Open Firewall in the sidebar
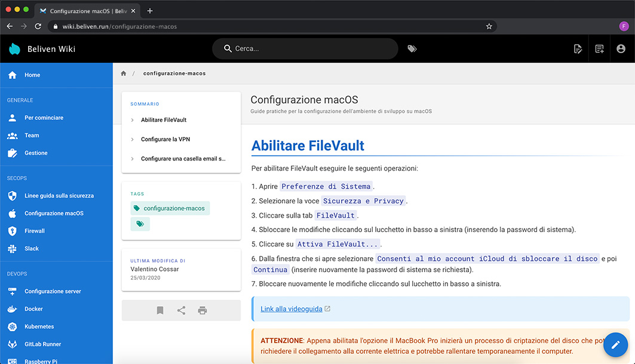 [x=56, y=231]
